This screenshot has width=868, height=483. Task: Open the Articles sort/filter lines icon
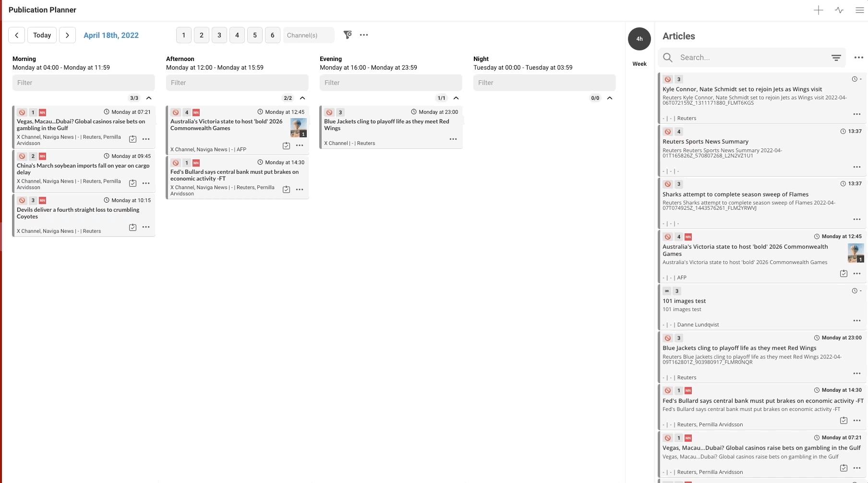[x=836, y=58]
